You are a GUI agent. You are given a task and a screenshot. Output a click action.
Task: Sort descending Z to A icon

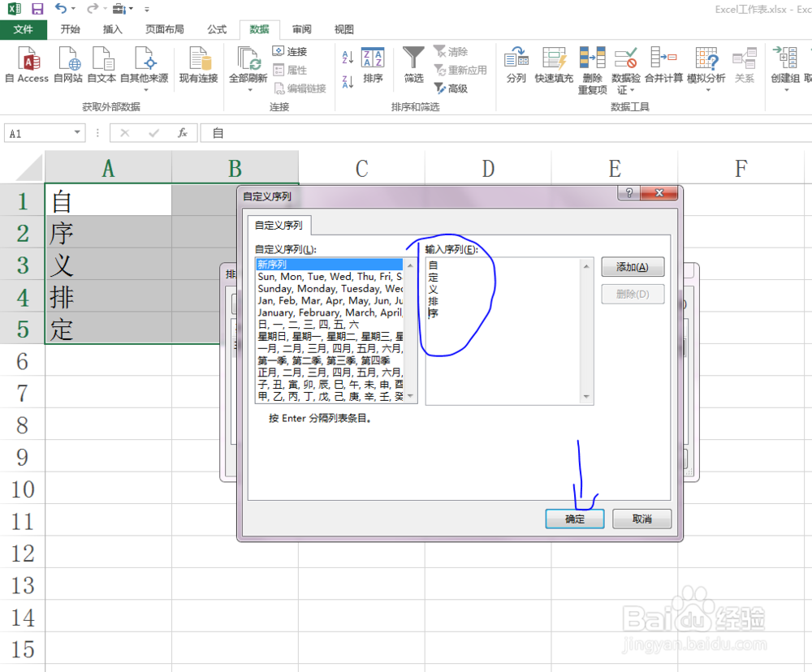pos(348,81)
